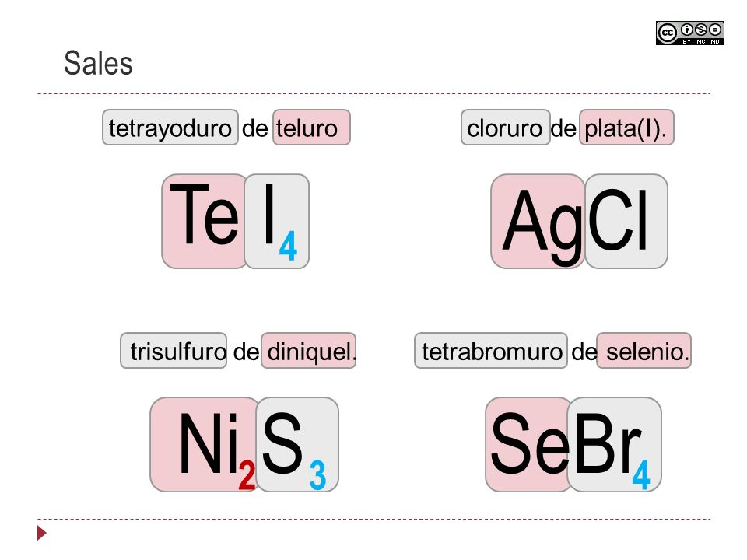The image size is (747, 560).
Task: Click the 'selenio.' pink label
Action: tap(644, 351)
